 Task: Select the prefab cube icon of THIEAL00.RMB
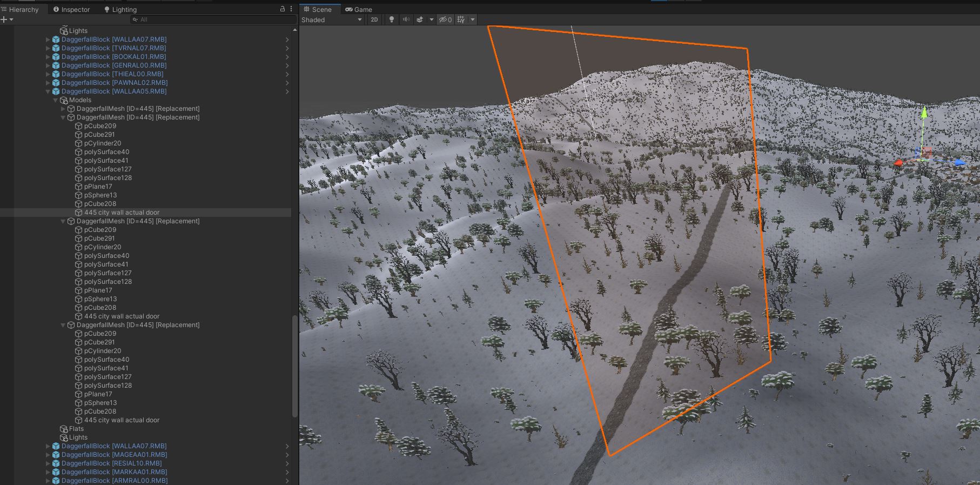[x=56, y=74]
